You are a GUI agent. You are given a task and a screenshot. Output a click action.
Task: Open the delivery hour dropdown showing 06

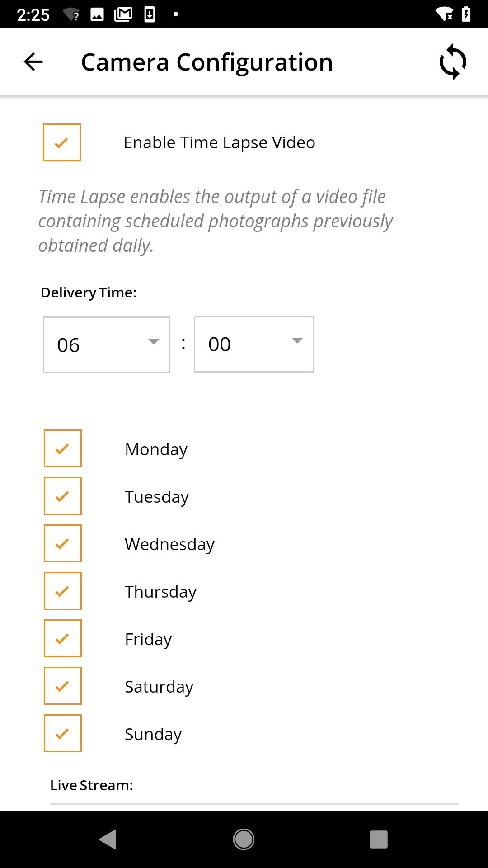click(107, 345)
